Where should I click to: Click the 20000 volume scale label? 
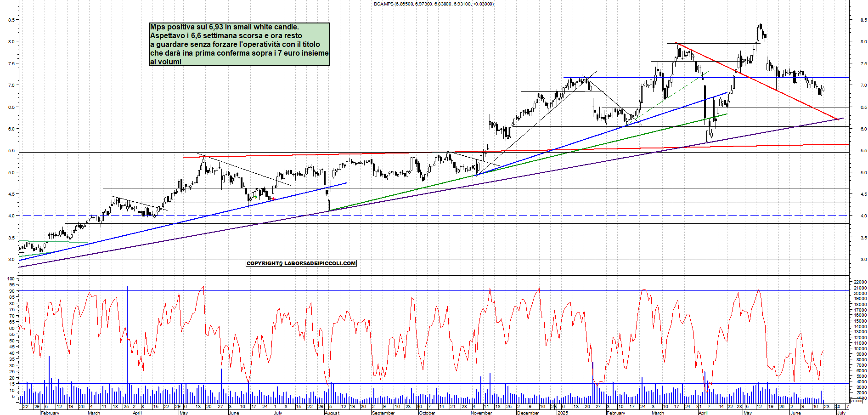(x=860, y=293)
